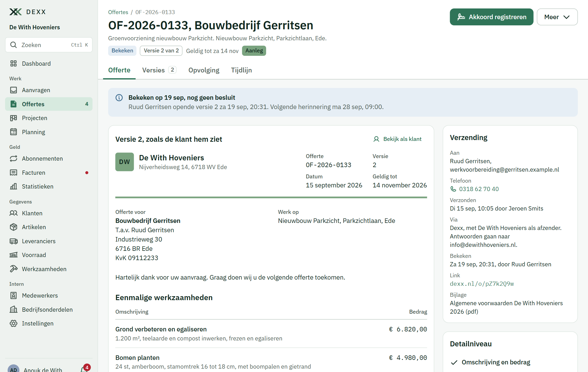The height and width of the screenshot is (372, 588).
Task: Click the Bedrijfsonderdelen building icon
Action: (x=13, y=309)
